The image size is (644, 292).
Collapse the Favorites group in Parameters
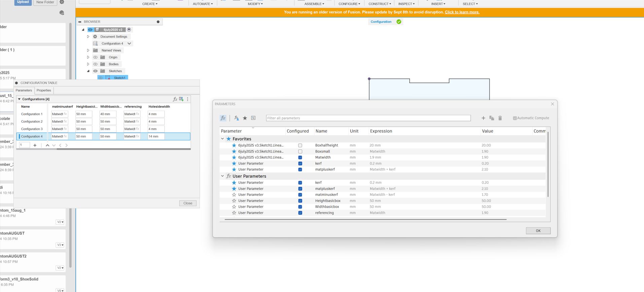tap(222, 139)
